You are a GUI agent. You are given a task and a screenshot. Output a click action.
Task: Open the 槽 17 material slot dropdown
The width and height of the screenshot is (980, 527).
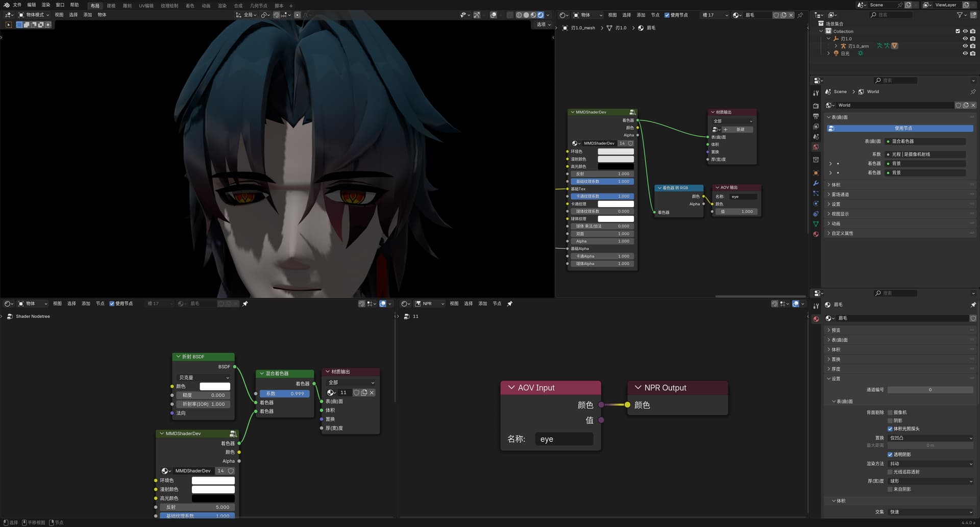[x=715, y=15]
